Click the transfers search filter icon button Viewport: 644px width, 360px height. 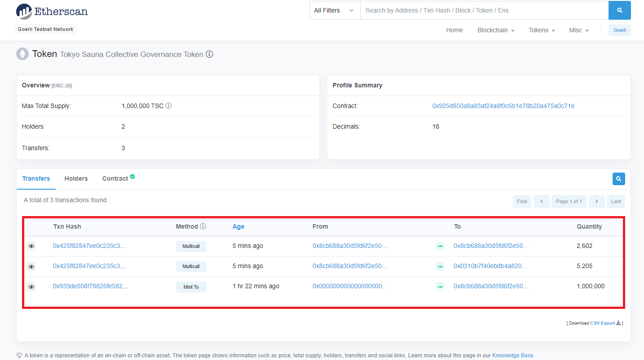pyautogui.click(x=618, y=179)
